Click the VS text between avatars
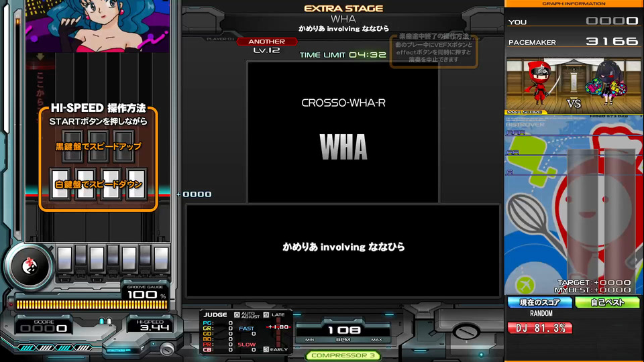Image resolution: width=644 pixels, height=362 pixels. click(574, 103)
